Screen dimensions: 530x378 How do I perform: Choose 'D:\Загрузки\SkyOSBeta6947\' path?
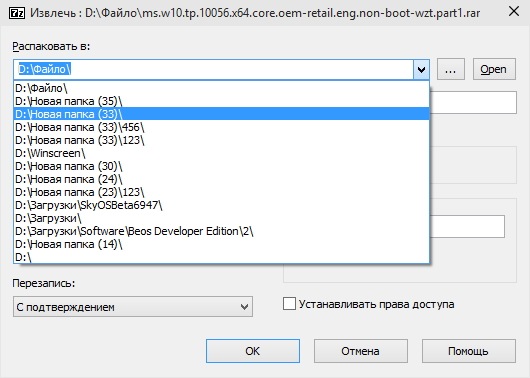pyautogui.click(x=221, y=205)
